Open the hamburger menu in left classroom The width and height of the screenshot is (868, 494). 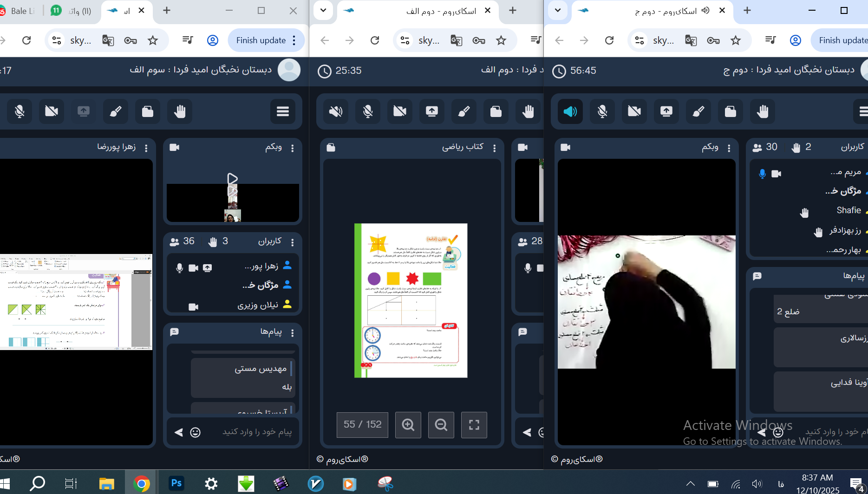(282, 111)
